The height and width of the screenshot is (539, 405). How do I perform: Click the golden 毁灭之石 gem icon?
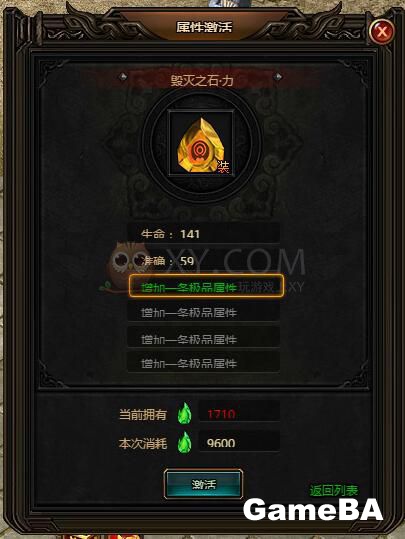point(202,143)
